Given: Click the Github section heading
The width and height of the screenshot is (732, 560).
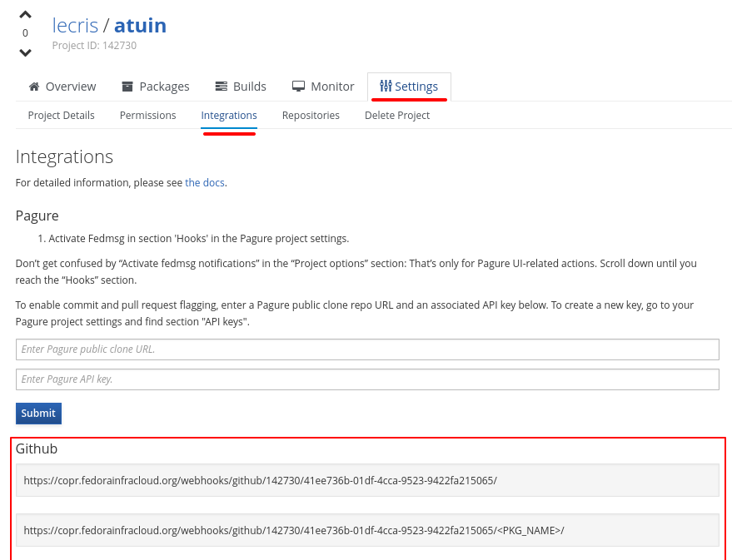Looking at the screenshot, I should pyautogui.click(x=37, y=448).
